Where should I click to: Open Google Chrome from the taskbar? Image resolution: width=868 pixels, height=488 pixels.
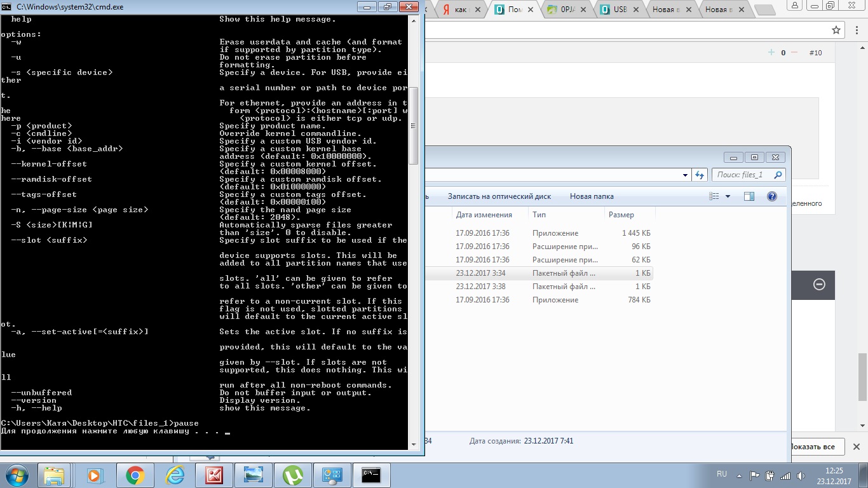click(135, 475)
